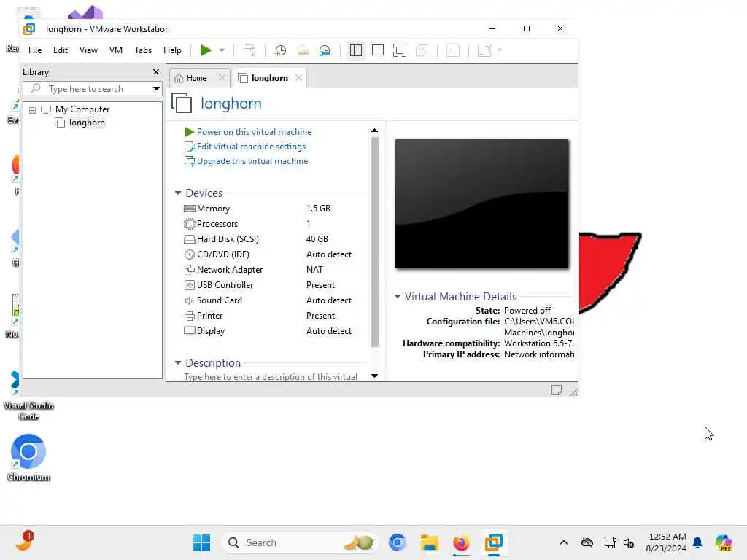747x560 pixels.
Task: Open the Snapshot Manager toolbar icon
Action: click(x=325, y=50)
